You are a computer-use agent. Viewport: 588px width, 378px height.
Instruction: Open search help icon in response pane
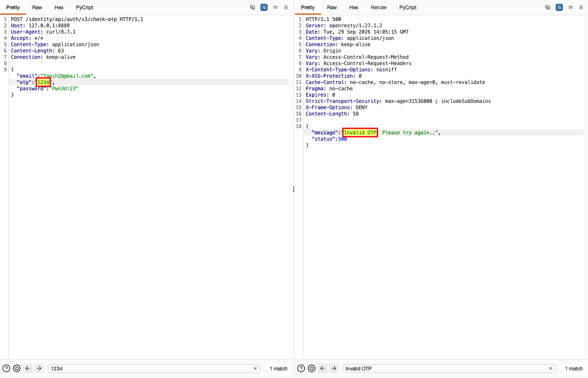click(x=301, y=368)
